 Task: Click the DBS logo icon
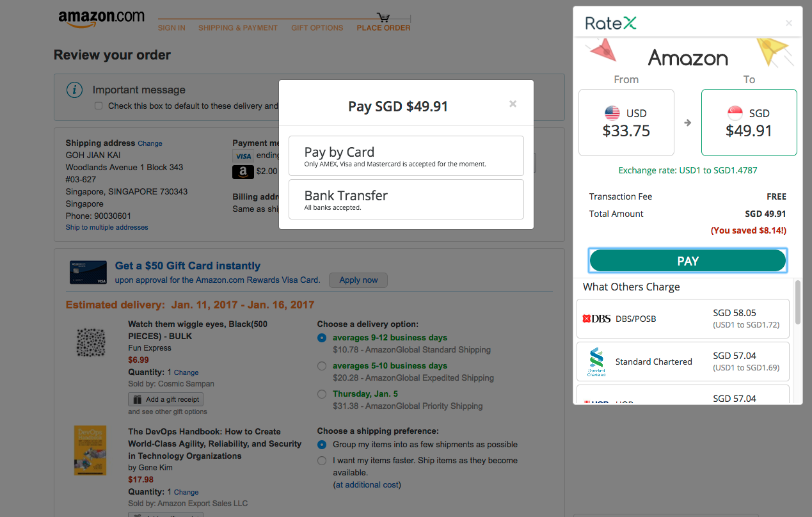point(596,319)
